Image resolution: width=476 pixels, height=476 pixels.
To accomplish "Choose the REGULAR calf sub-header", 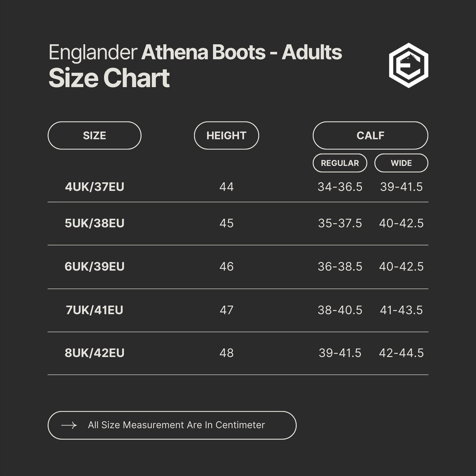I will 340,163.
